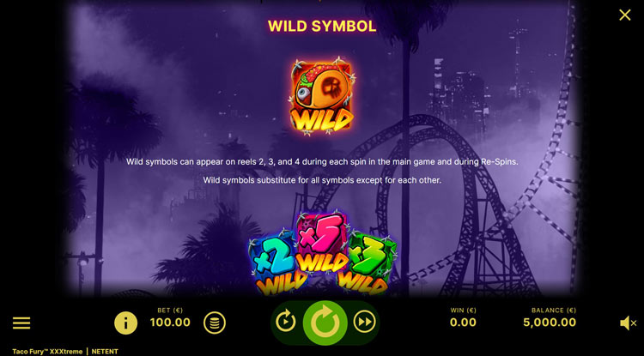Click the Taco Fury XXXtreme title text

point(47,352)
